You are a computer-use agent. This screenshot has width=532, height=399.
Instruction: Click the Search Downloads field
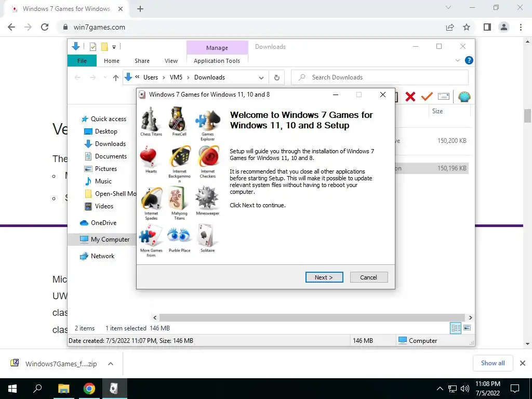click(380, 77)
